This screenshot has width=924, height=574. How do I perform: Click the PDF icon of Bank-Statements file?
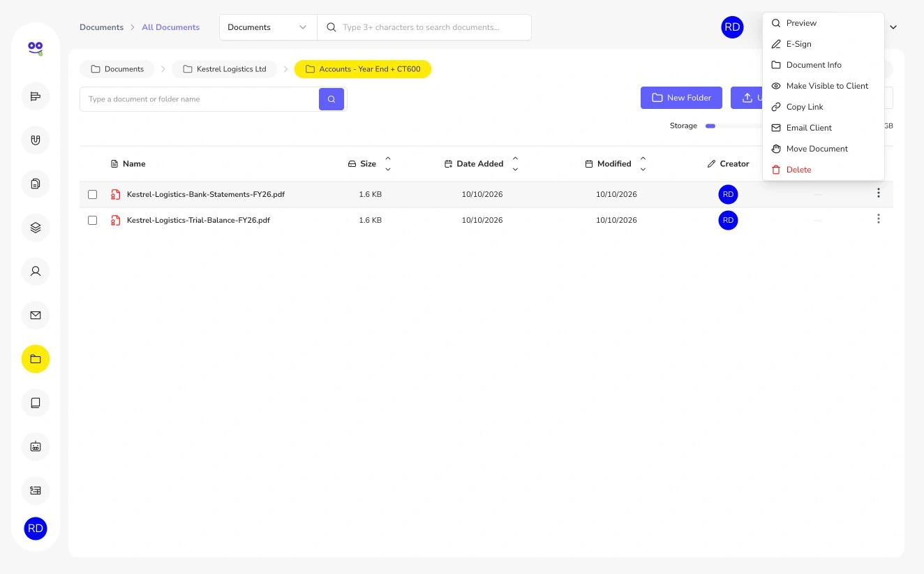coord(116,194)
